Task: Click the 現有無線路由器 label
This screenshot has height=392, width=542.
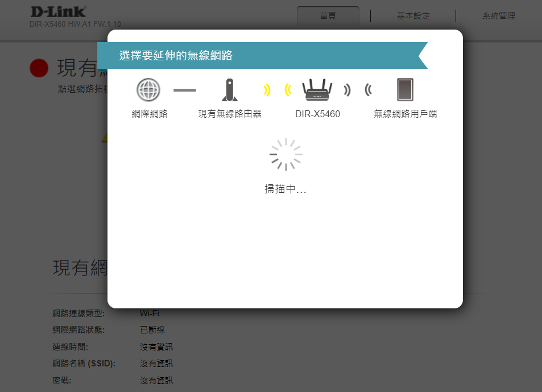Action: point(230,114)
